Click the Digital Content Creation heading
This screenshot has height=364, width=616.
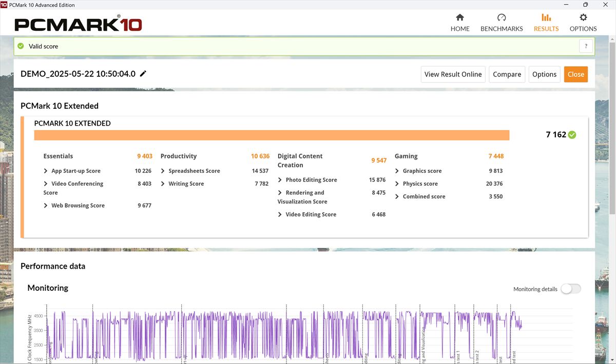coord(300,160)
